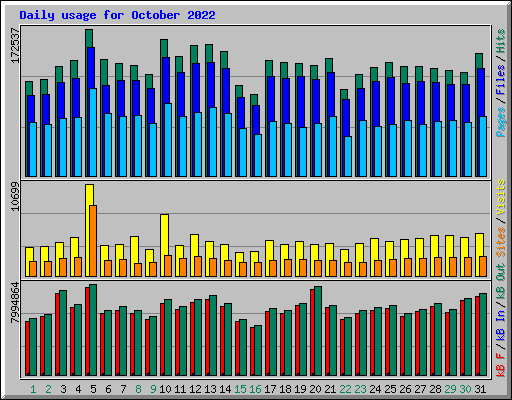This screenshot has height=400, width=512.
Task: Select day 6 on the x-axis
Action: pos(108,389)
